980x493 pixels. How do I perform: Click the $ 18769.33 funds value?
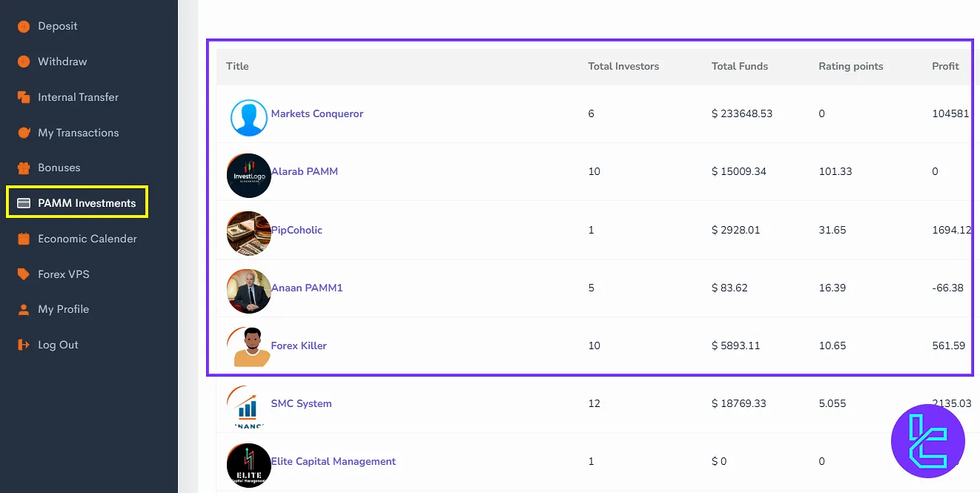[x=739, y=403]
